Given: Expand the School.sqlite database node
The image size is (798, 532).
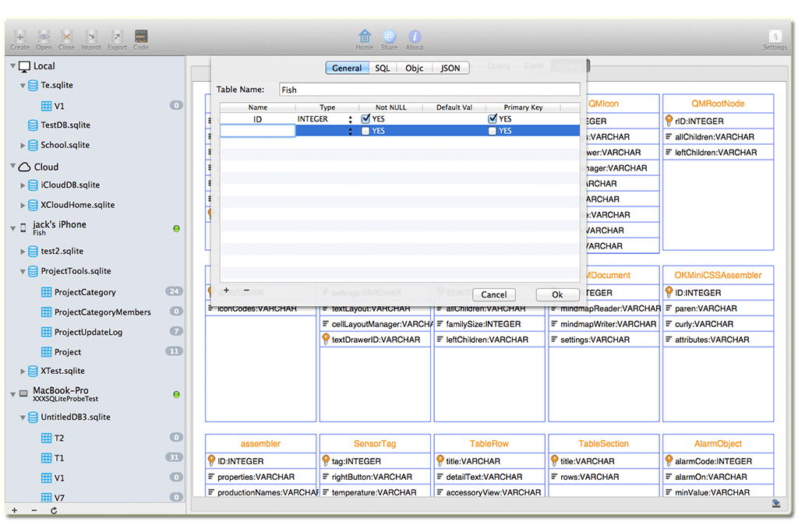Looking at the screenshot, I should click(23, 146).
